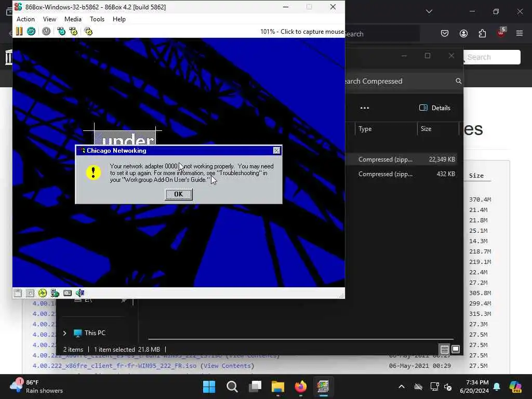Open the Copilot preview taskbar icon
The width and height of the screenshot is (532, 399).
(x=515, y=387)
